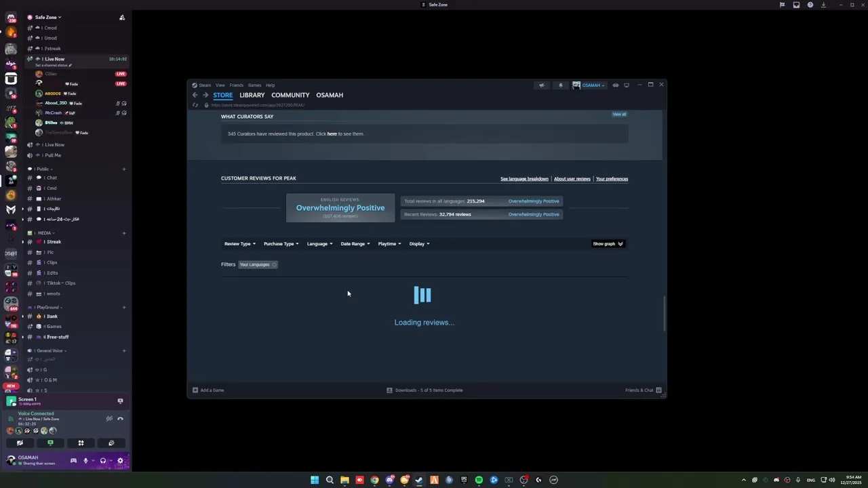868x488 pixels.
Task: Pop out the Screen 1 stream
Action: (x=120, y=401)
